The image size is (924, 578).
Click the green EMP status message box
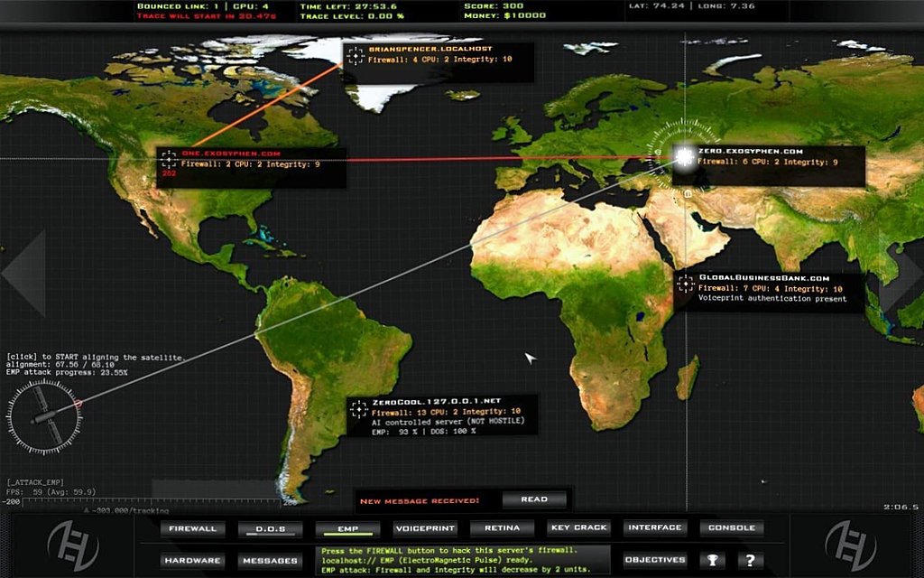tap(465, 560)
